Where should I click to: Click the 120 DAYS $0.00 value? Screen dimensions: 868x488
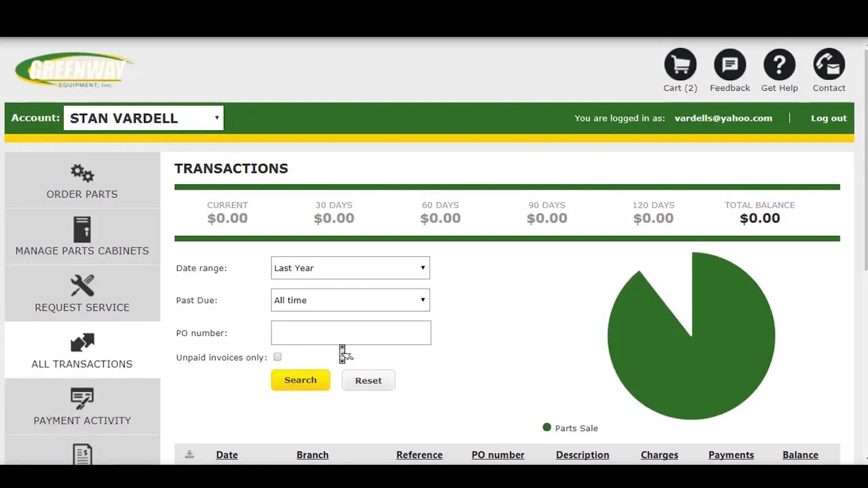tap(653, 218)
